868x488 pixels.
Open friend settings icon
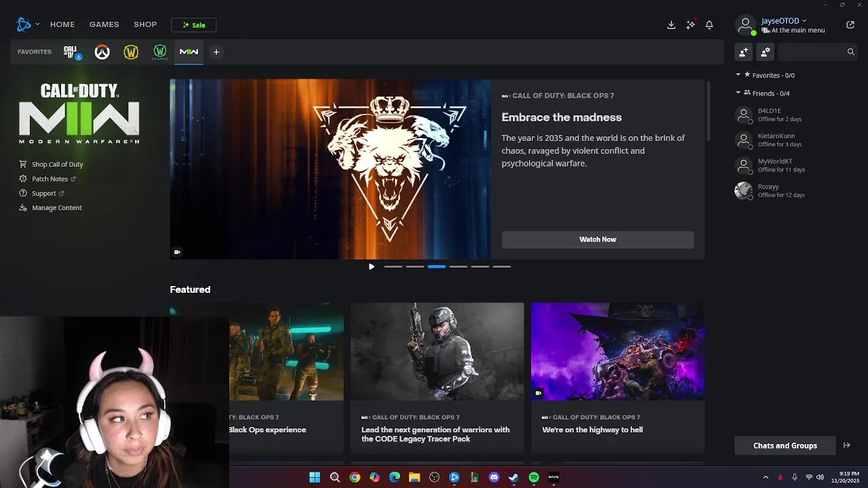coord(766,52)
